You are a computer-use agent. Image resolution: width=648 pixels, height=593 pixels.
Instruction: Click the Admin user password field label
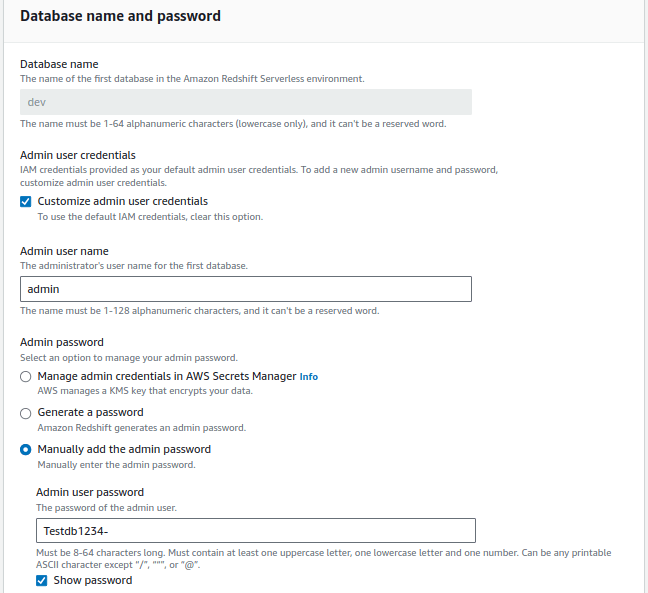tap(90, 492)
